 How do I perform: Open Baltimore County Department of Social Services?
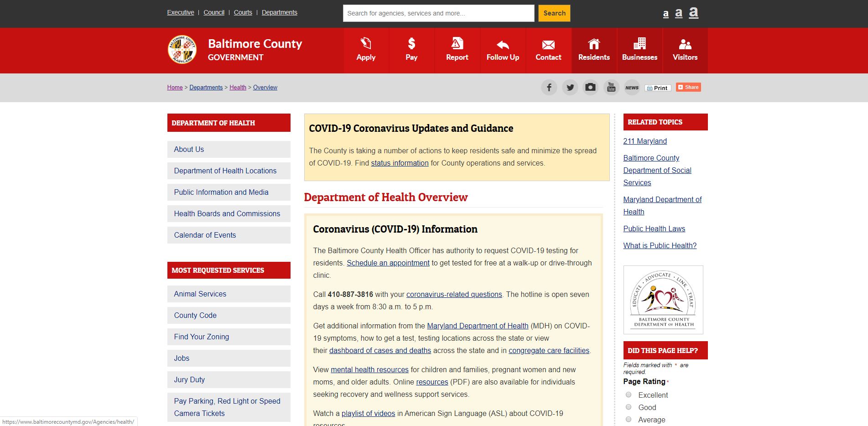click(657, 170)
